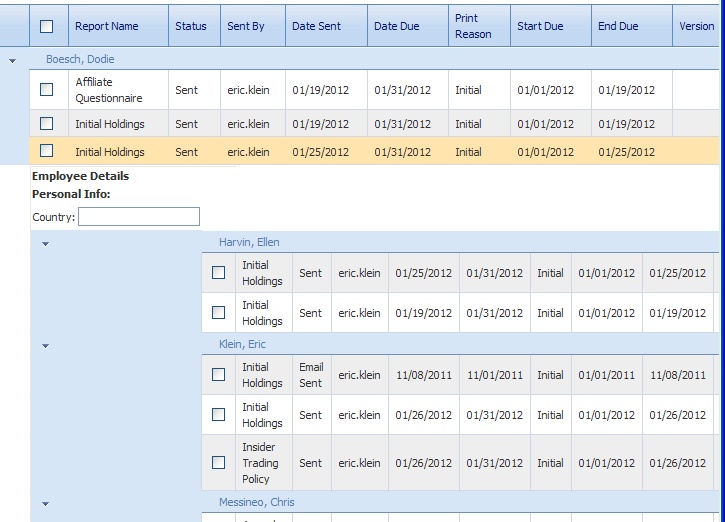Tick the Affiliate Questionnaire row checkbox

[47, 90]
